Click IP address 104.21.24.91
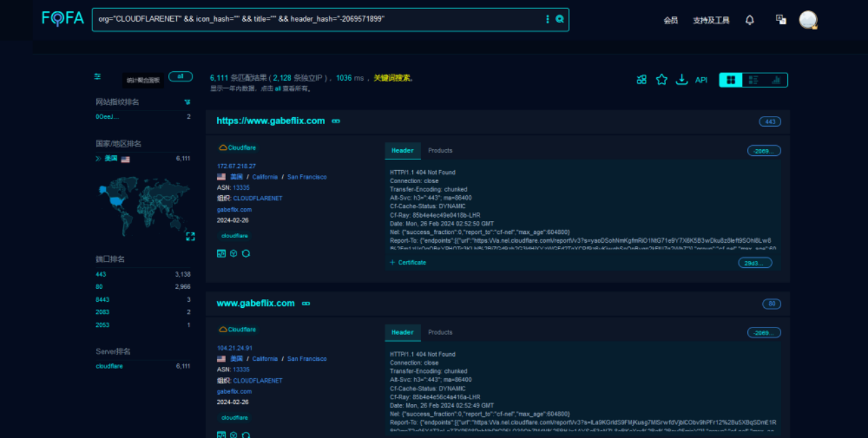 point(235,348)
